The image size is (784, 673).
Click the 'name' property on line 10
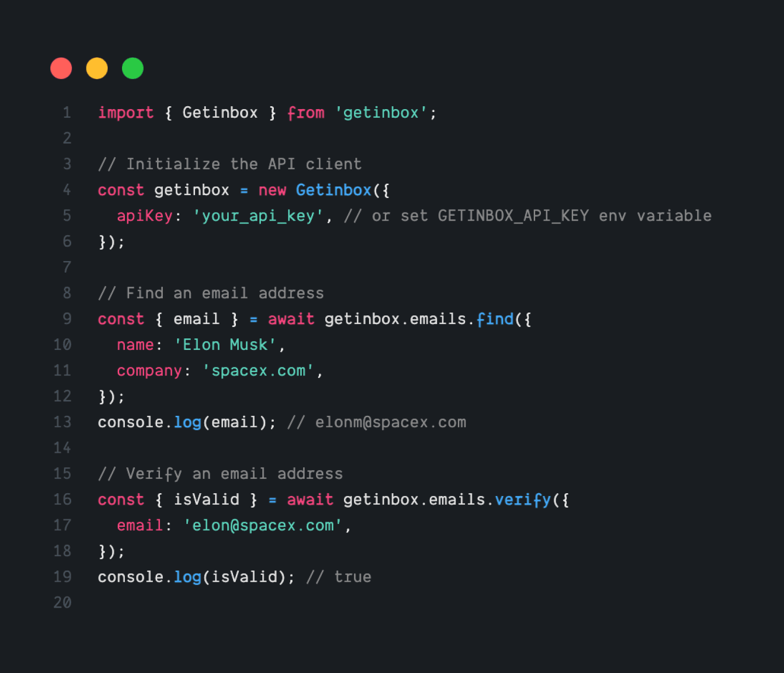point(135,345)
